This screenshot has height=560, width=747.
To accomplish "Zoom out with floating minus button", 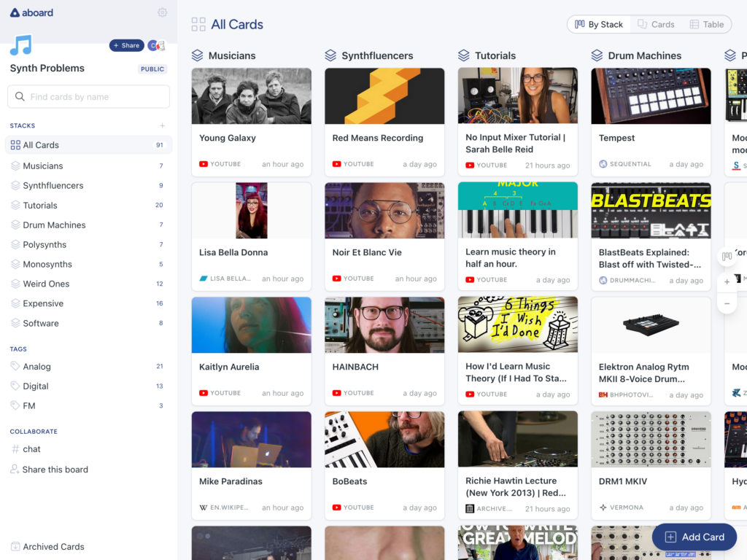I will point(727,304).
